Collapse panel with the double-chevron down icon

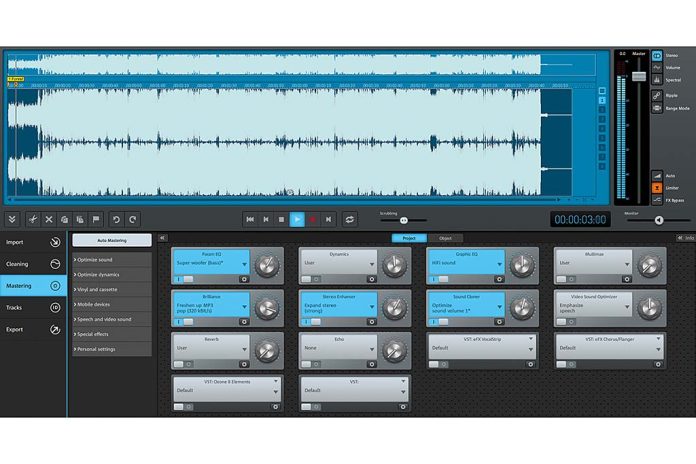(x=12, y=219)
